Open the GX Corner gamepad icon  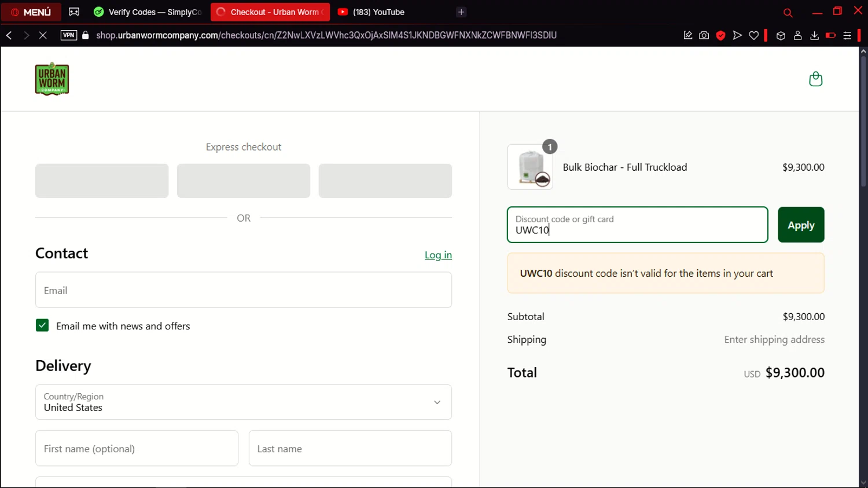pyautogui.click(x=74, y=12)
